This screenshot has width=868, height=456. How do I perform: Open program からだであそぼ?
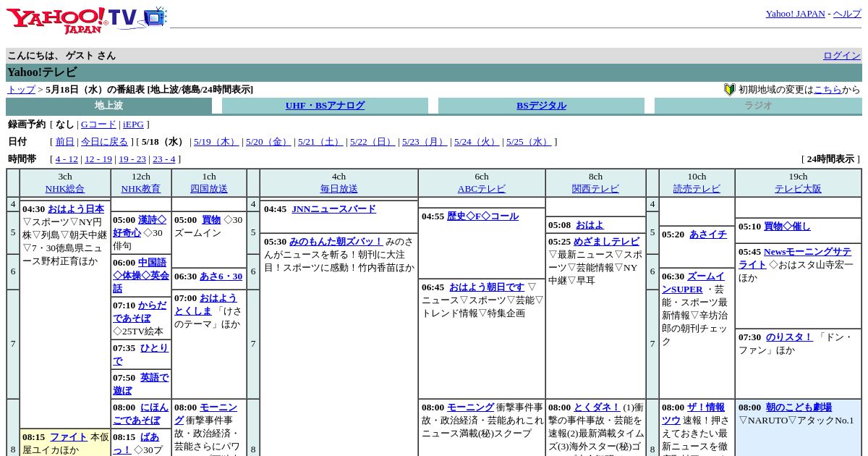pyautogui.click(x=140, y=311)
